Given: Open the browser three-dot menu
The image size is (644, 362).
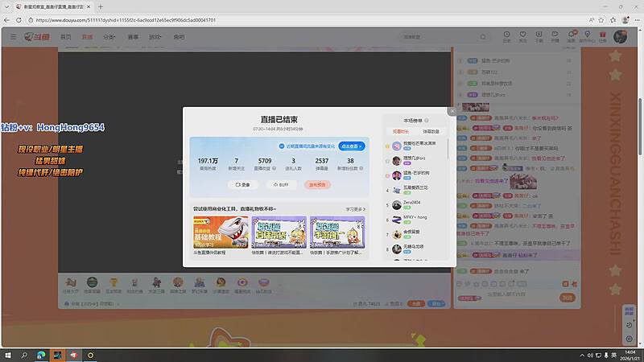Looking at the screenshot, I should pos(637,19).
